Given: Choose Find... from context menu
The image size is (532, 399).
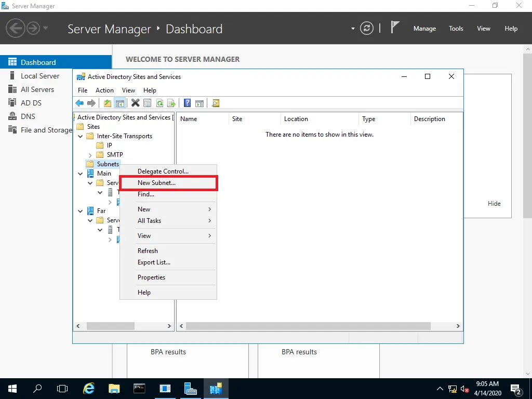Looking at the screenshot, I should 168,194.
